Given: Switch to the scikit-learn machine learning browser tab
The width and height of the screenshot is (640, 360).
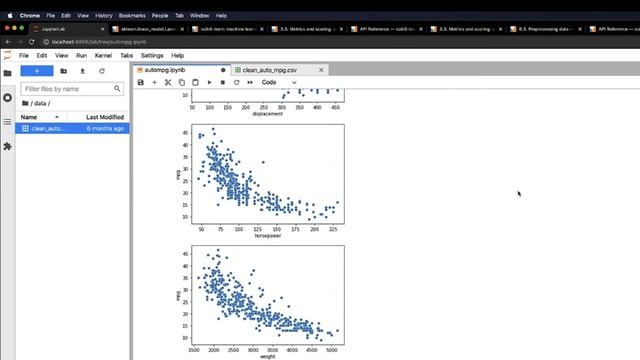Looking at the screenshot, I should 227,29.
